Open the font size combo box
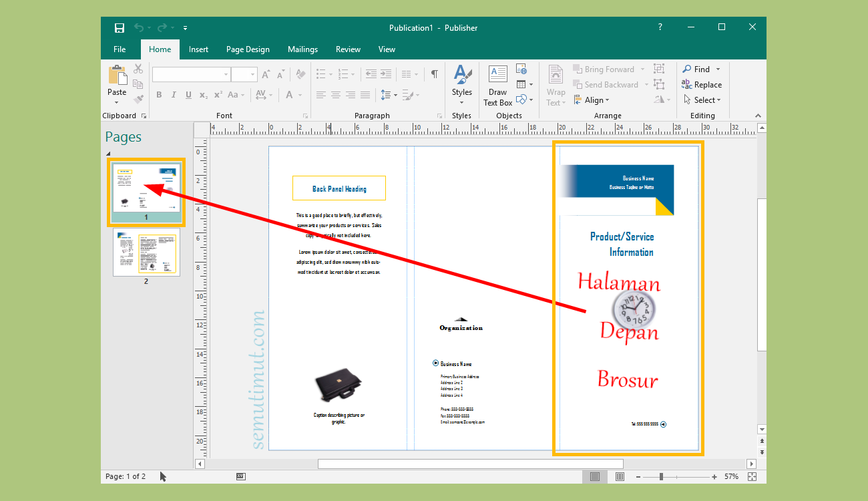The image size is (868, 501). click(244, 74)
